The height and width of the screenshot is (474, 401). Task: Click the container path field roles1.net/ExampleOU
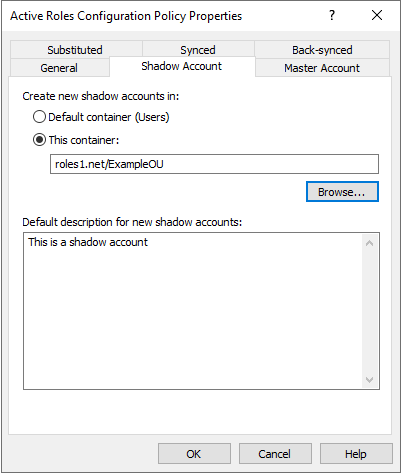214,164
